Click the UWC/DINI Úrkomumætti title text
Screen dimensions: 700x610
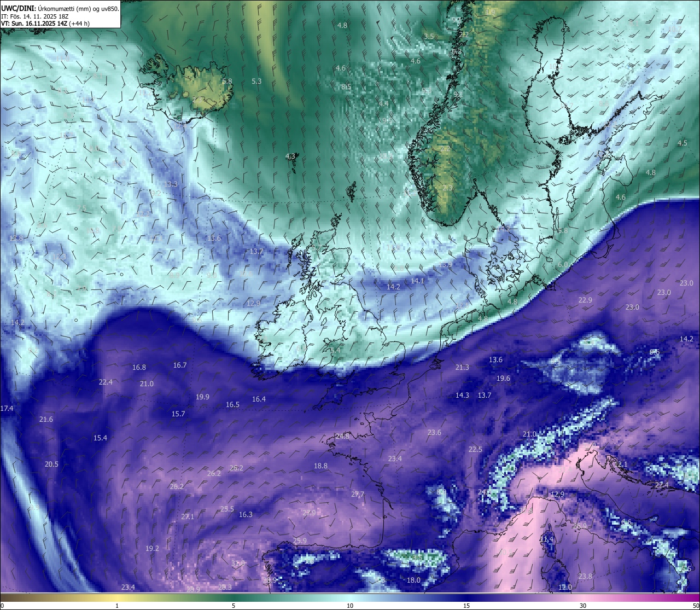60,8
